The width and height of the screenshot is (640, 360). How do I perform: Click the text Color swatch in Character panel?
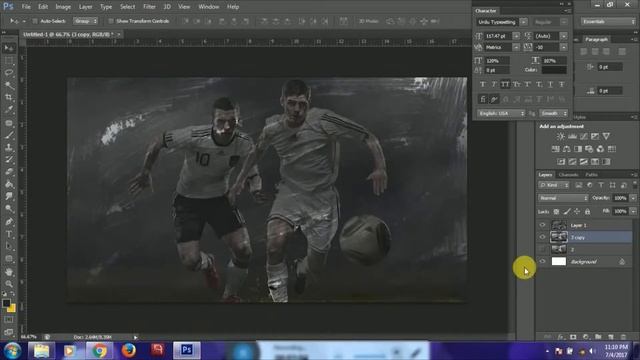point(554,70)
